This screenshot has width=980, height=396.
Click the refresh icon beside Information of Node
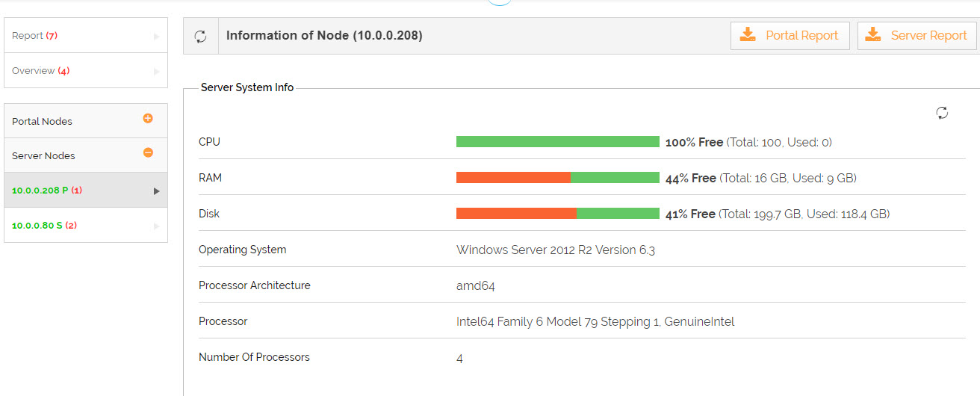click(x=200, y=36)
